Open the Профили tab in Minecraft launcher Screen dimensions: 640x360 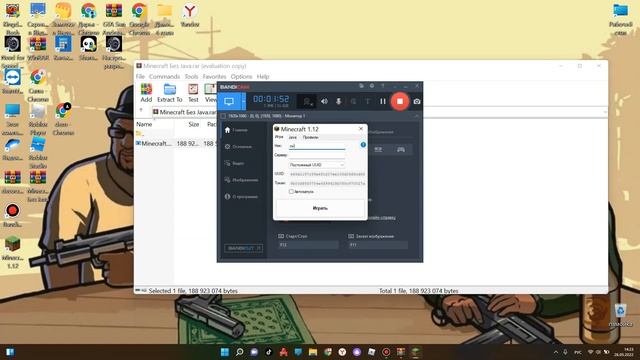311,137
